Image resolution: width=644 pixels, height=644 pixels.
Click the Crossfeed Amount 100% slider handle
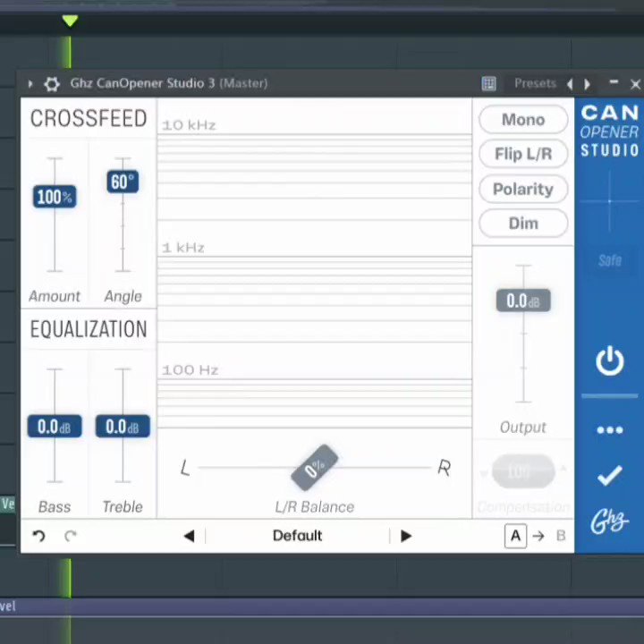pos(55,197)
